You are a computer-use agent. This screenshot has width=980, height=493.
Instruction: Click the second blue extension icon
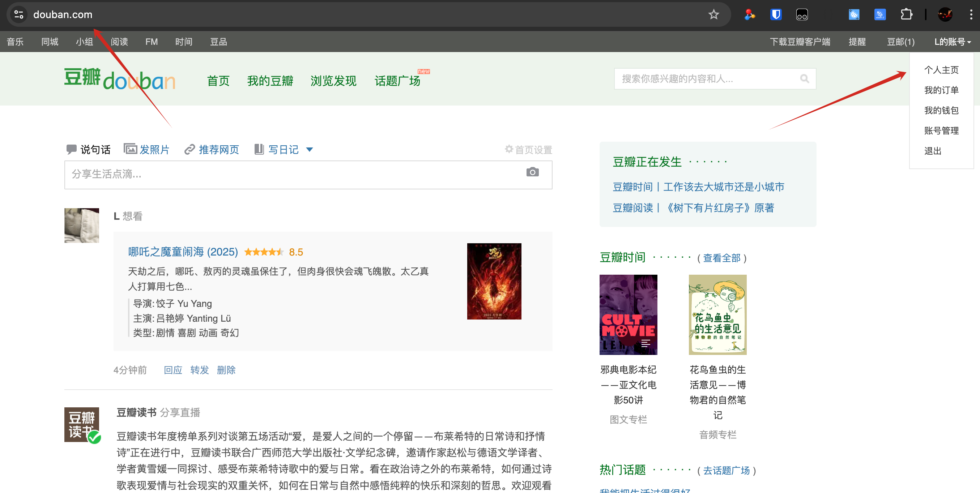(879, 14)
